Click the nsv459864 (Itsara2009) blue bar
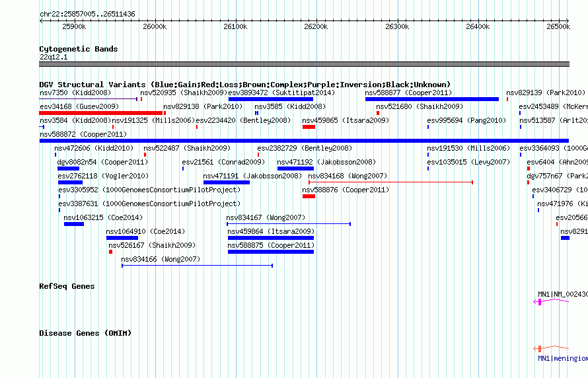The image size is (588, 378). pyautogui.click(x=271, y=238)
